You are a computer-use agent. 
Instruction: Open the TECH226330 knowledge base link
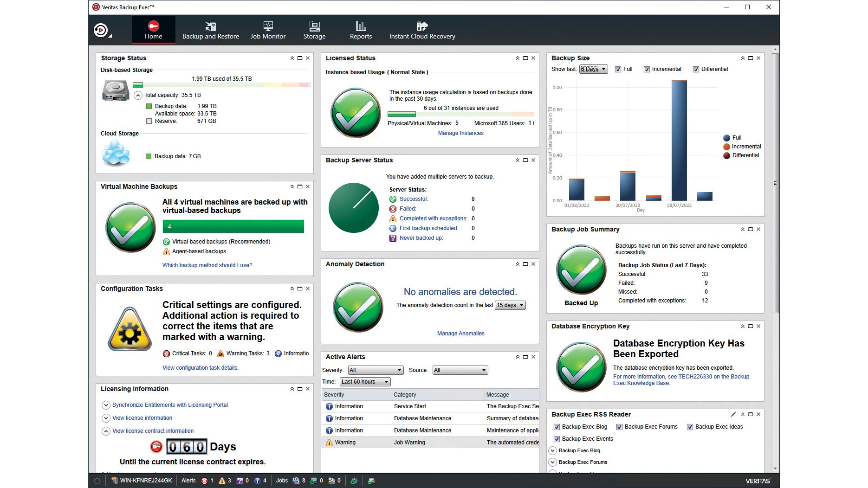(681, 380)
